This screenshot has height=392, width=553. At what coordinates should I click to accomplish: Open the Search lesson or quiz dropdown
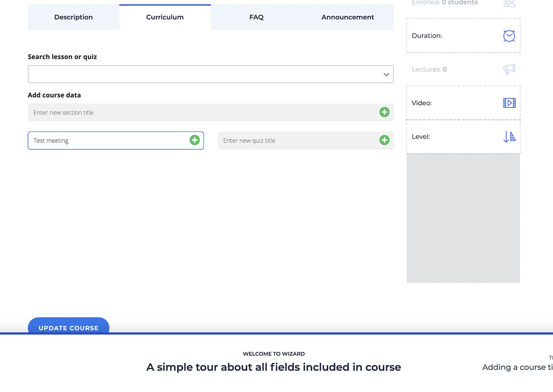pos(202,74)
